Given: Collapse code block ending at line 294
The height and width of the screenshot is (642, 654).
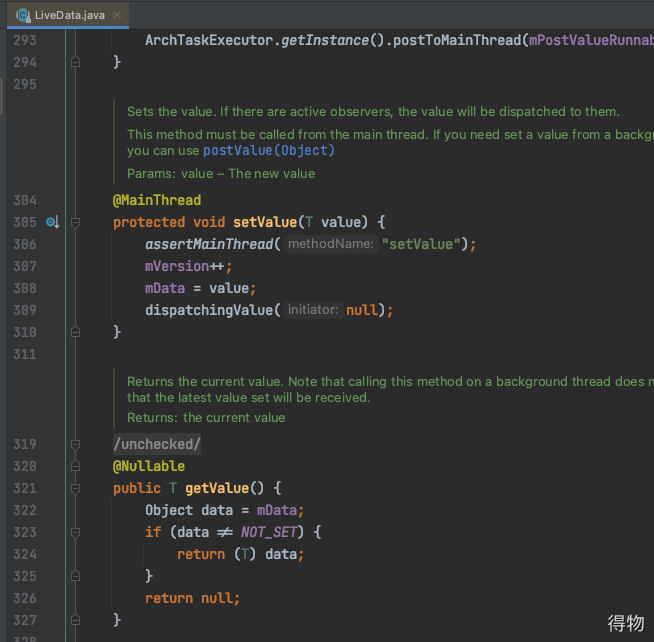Looking at the screenshot, I should (x=76, y=62).
